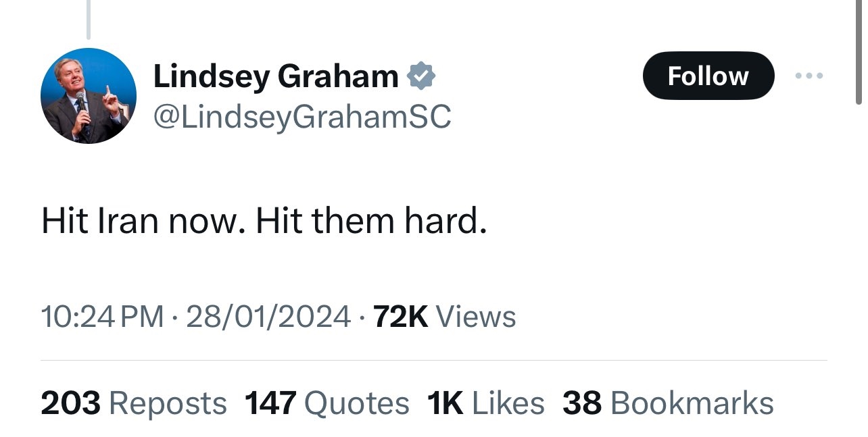This screenshot has height=437, width=868.
Task: Click the blue verified checkmark badge
Action: coord(420,76)
